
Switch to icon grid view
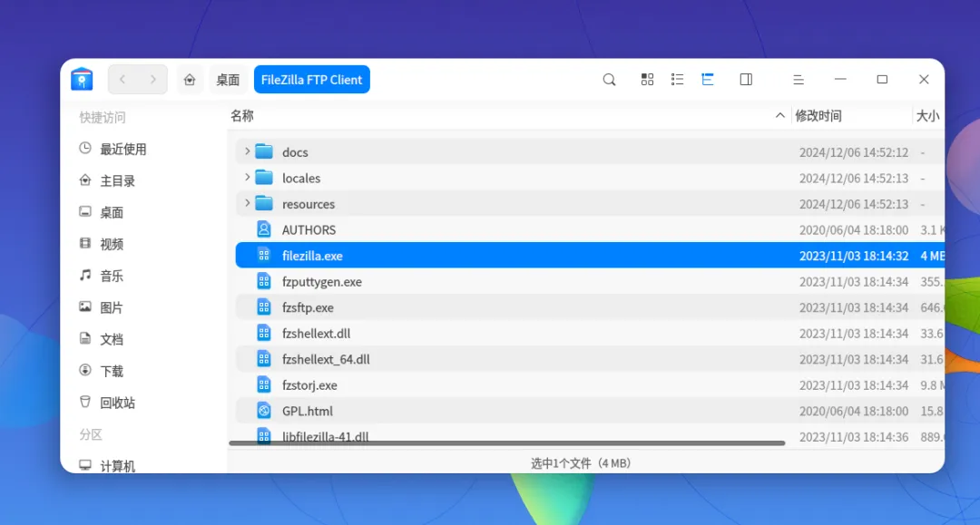click(648, 79)
